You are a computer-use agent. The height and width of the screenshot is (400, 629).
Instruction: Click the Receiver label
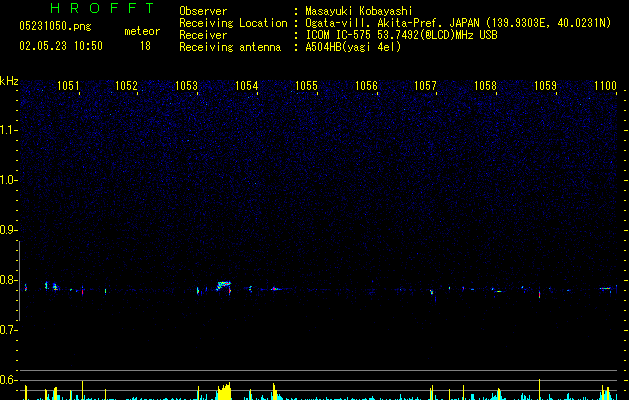(203, 35)
